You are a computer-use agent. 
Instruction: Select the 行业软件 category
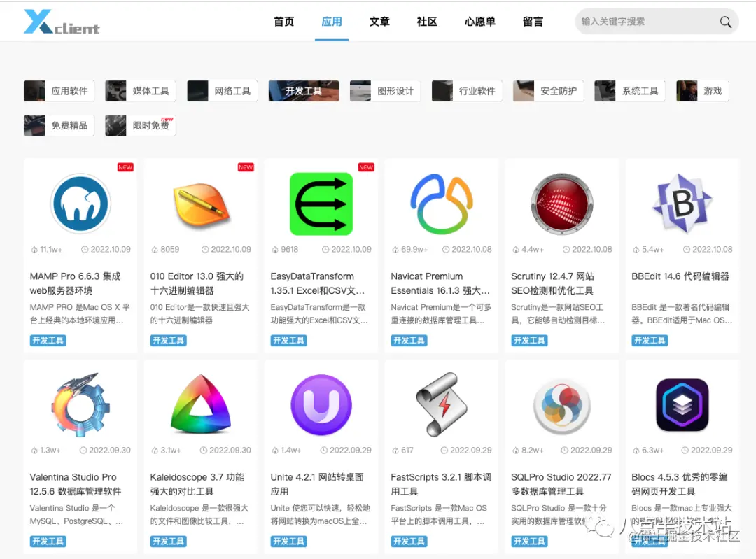tap(467, 91)
